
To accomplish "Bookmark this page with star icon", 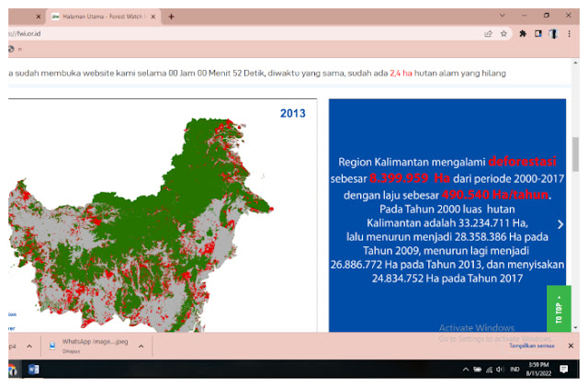I will [503, 34].
